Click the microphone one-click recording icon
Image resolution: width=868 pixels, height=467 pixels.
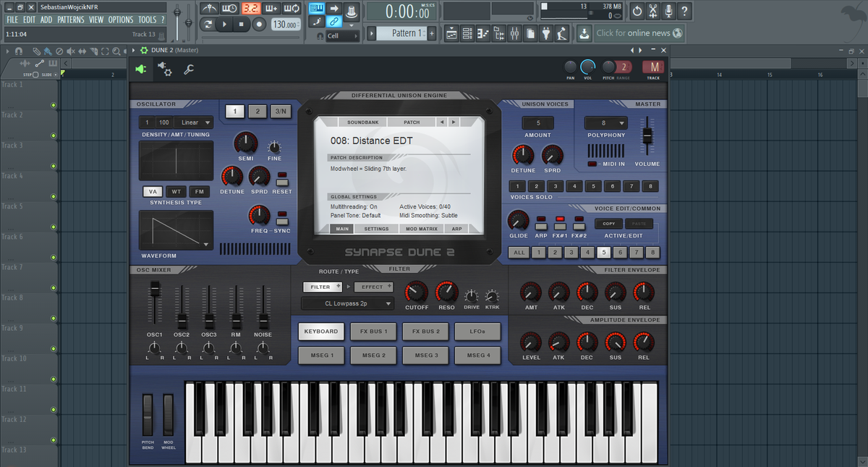point(669,11)
